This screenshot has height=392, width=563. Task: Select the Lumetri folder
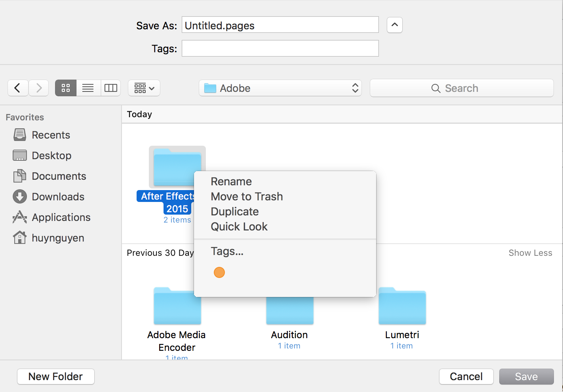coord(402,306)
